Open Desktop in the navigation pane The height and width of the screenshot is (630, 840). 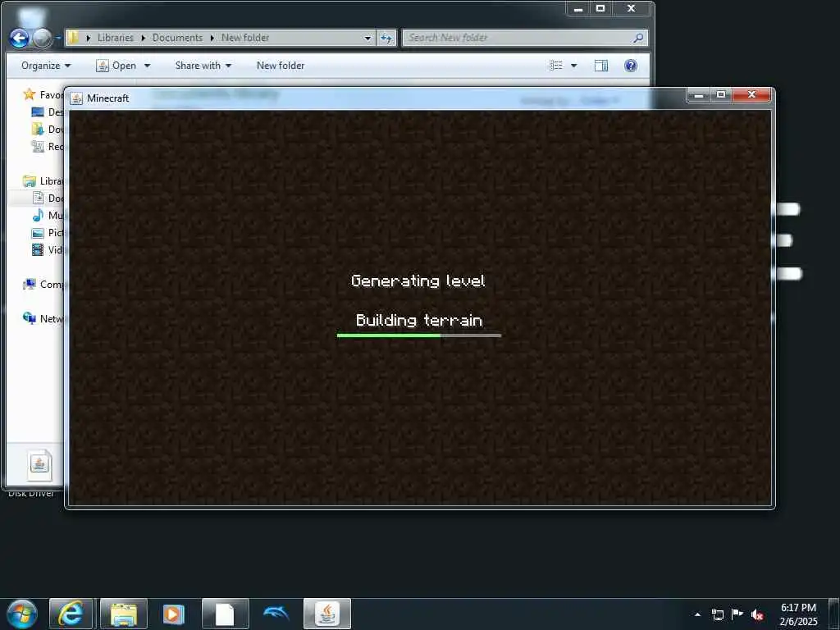[x=47, y=112]
